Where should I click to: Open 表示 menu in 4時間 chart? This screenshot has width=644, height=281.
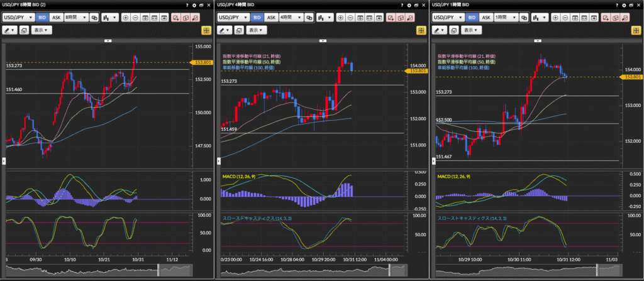pos(255,30)
